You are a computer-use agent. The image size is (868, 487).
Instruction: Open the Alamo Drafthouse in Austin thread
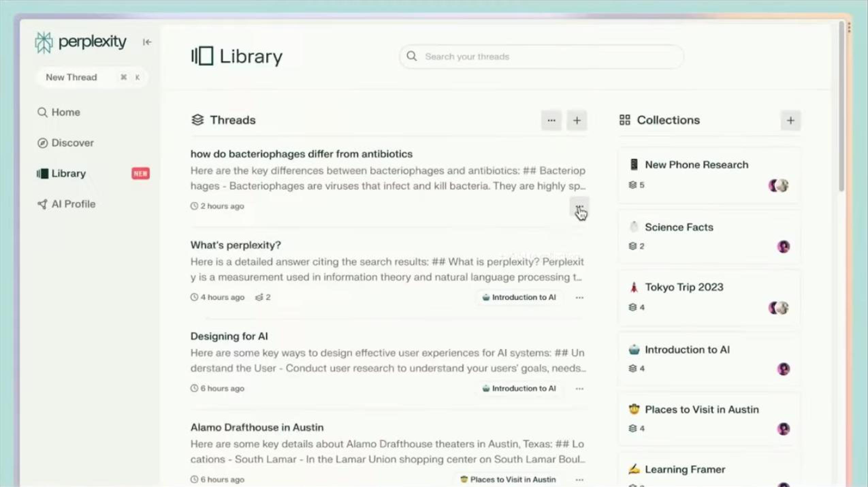click(257, 427)
